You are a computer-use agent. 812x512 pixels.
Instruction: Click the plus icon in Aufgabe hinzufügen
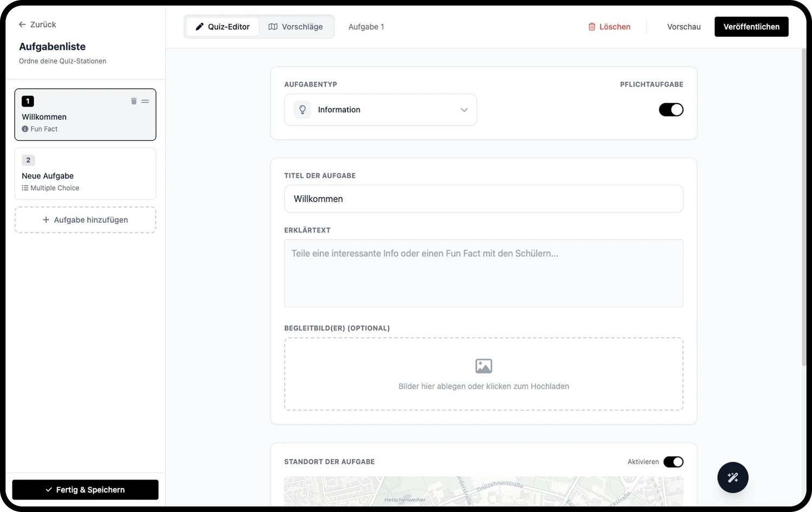coord(46,220)
